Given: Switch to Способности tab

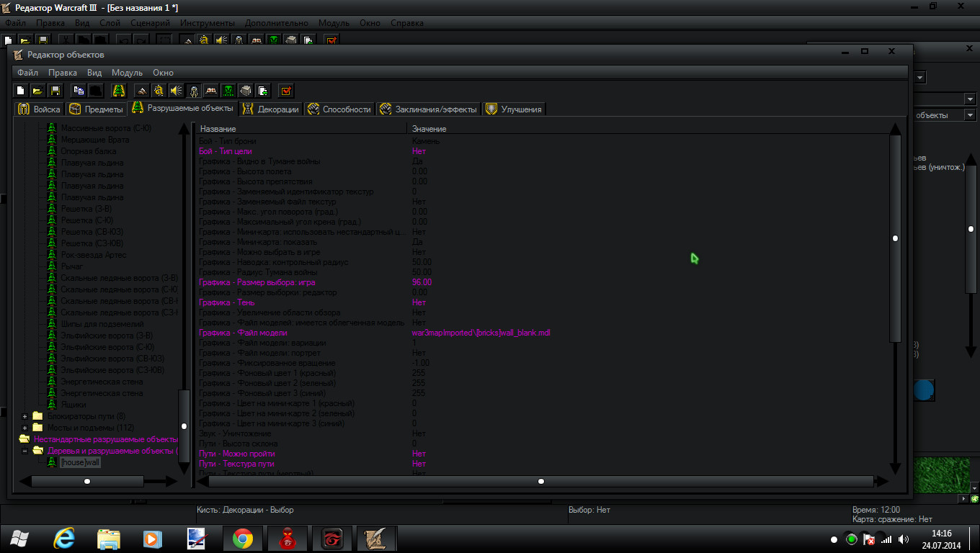Looking at the screenshot, I should click(x=339, y=109).
